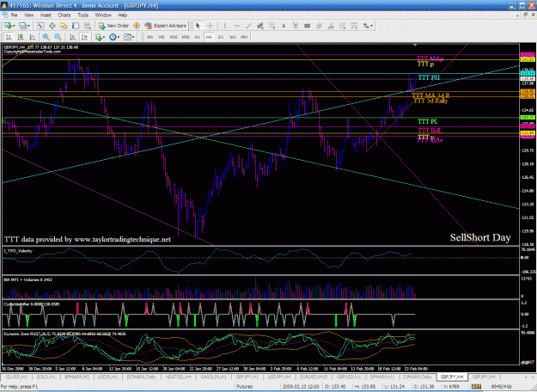Activate the crosshair cursor mode
Image resolution: width=537 pixels, height=392 pixels.
click(x=210, y=26)
